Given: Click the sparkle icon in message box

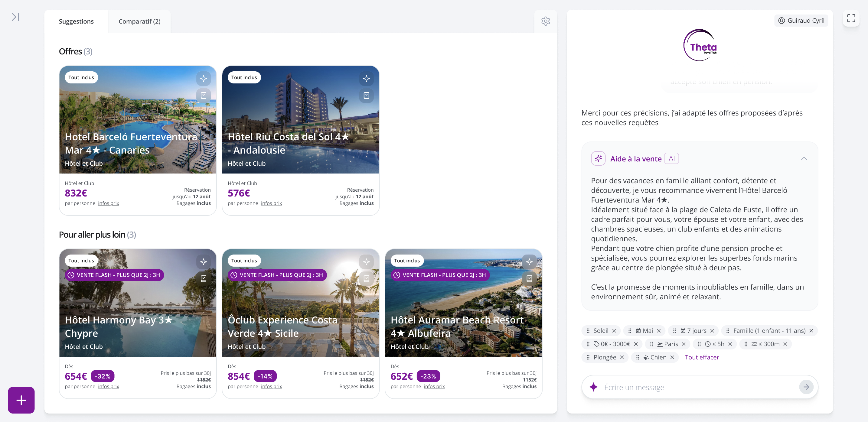Looking at the screenshot, I should coord(593,387).
